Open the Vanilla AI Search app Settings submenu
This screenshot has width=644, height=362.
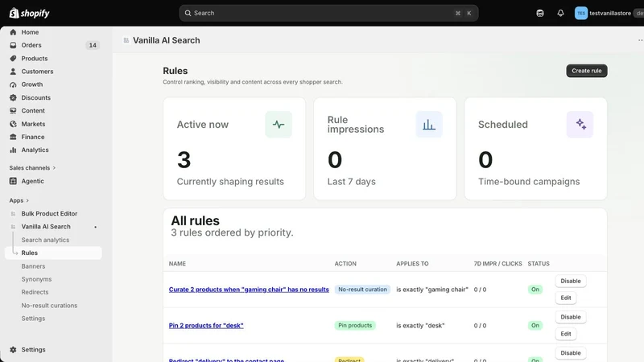[x=33, y=319]
